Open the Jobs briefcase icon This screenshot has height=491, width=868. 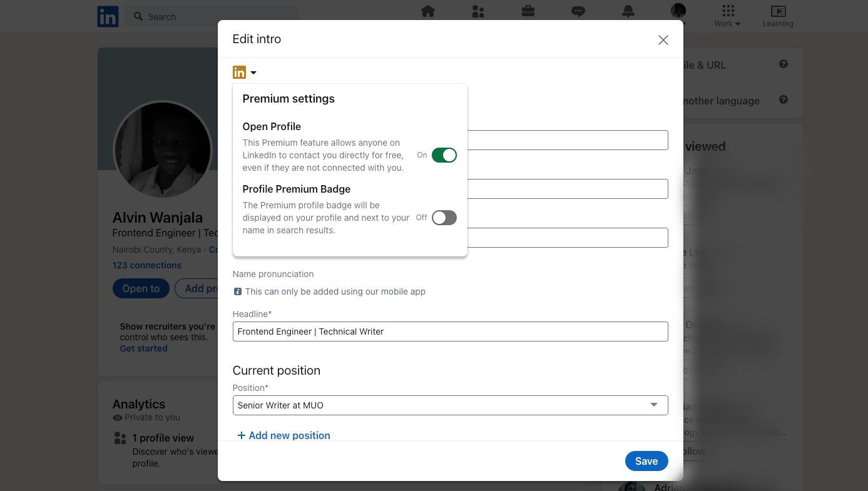[528, 11]
